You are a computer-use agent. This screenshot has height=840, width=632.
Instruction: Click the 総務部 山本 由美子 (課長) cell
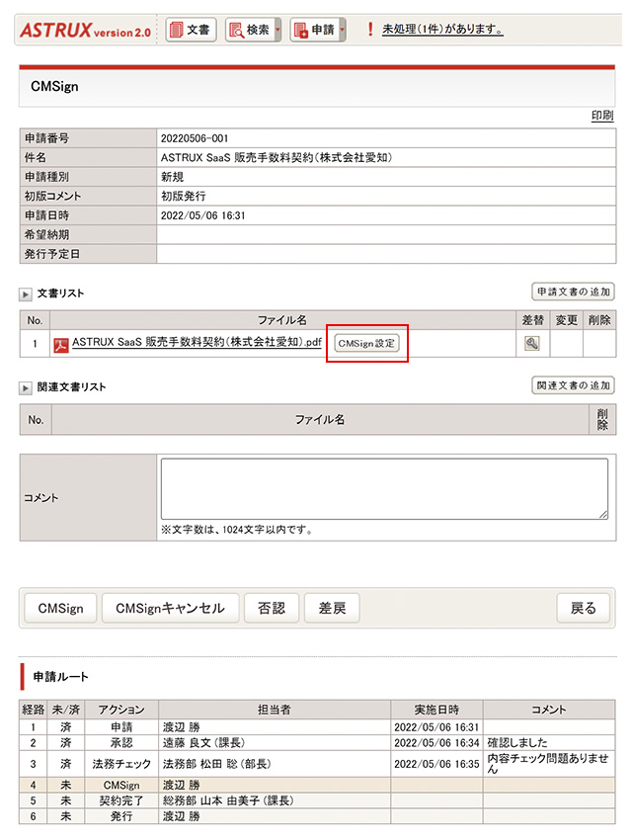[x=275, y=800]
